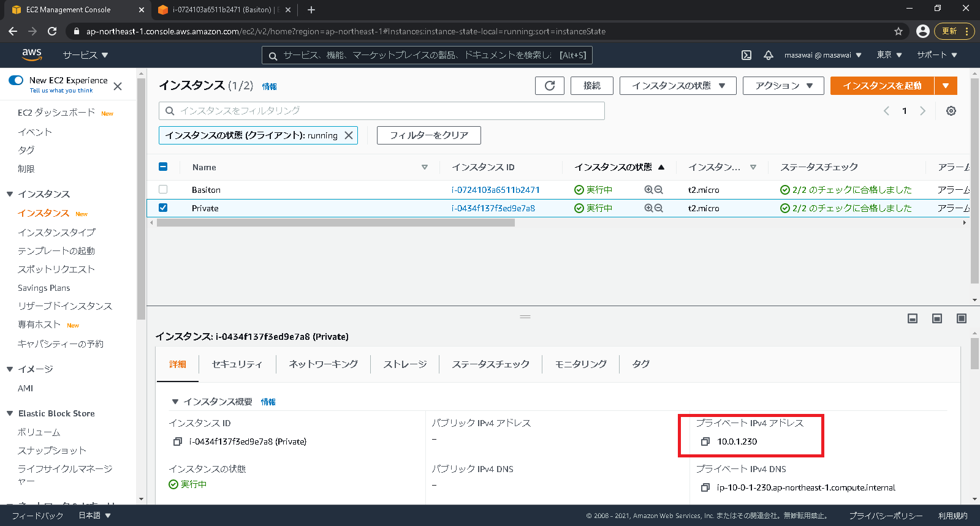Open the Chrome profile avatar
Viewport: 980px width, 526px height.
(x=923, y=31)
